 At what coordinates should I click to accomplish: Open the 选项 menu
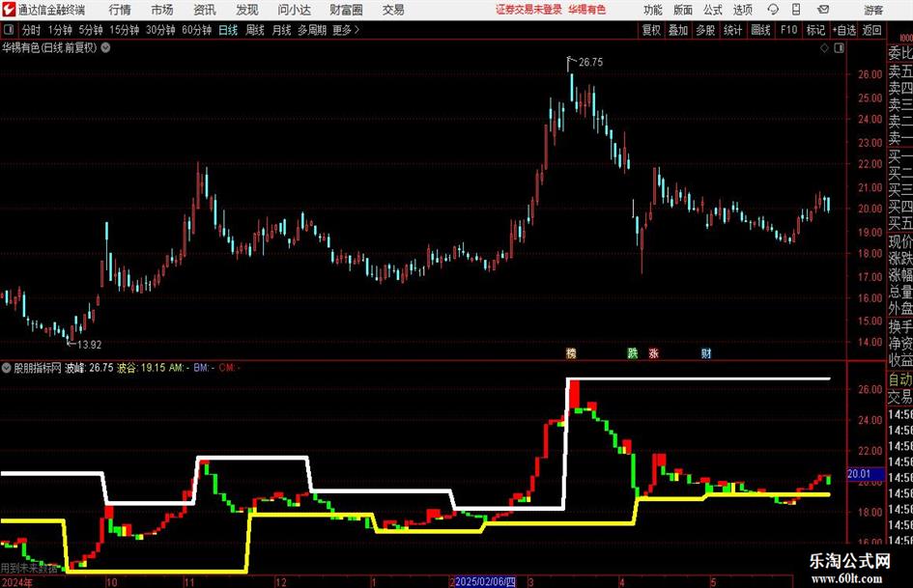pyautogui.click(x=742, y=10)
